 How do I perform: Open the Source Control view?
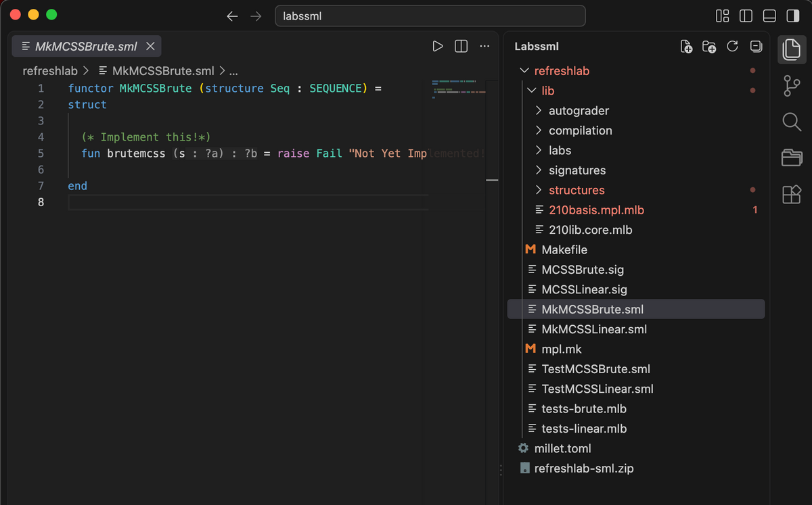(791, 86)
